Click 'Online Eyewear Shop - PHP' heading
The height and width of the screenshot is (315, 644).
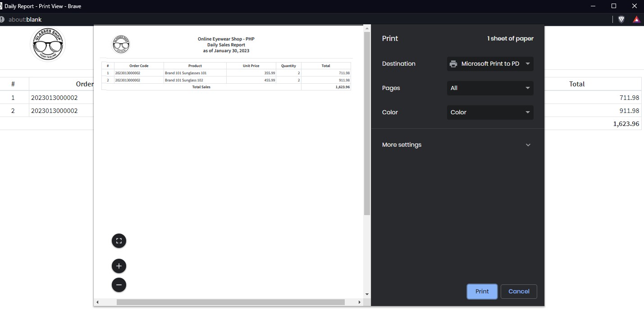pos(226,39)
